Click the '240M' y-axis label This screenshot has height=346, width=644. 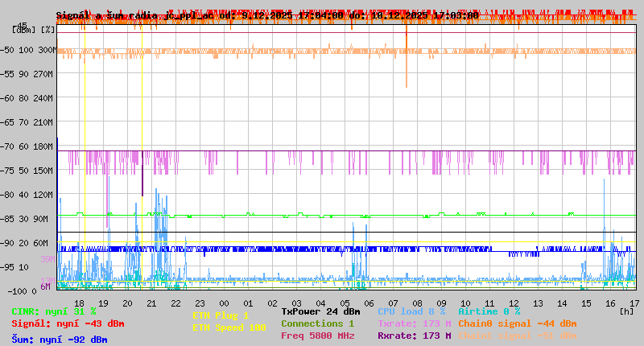pos(46,98)
